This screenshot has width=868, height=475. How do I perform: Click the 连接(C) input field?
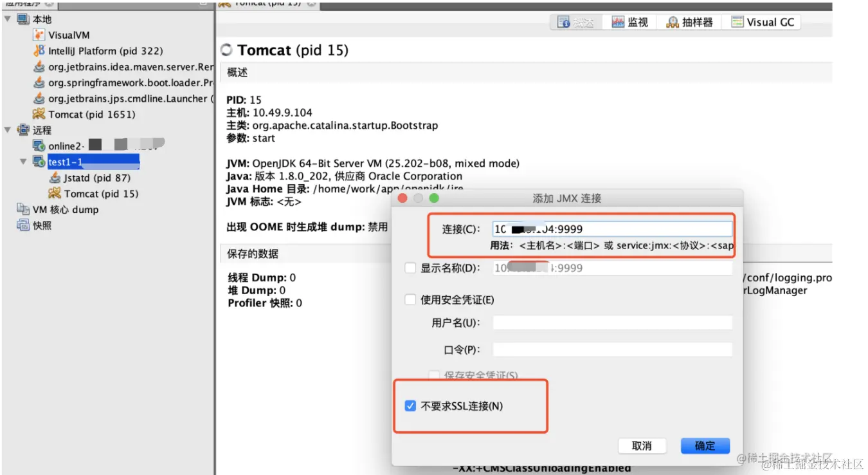[x=612, y=229]
